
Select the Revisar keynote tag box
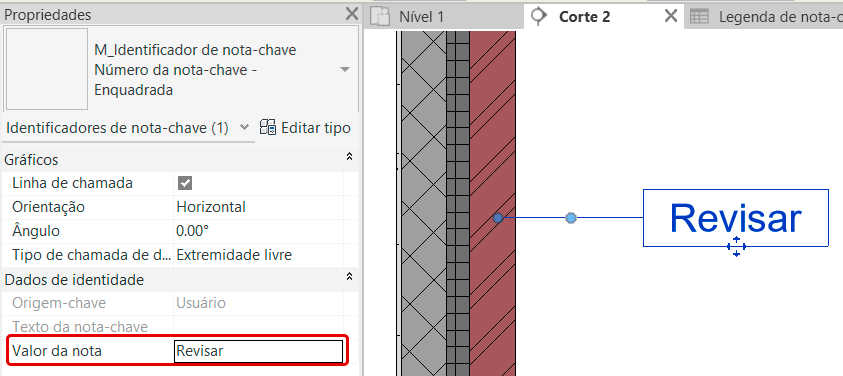[735, 218]
